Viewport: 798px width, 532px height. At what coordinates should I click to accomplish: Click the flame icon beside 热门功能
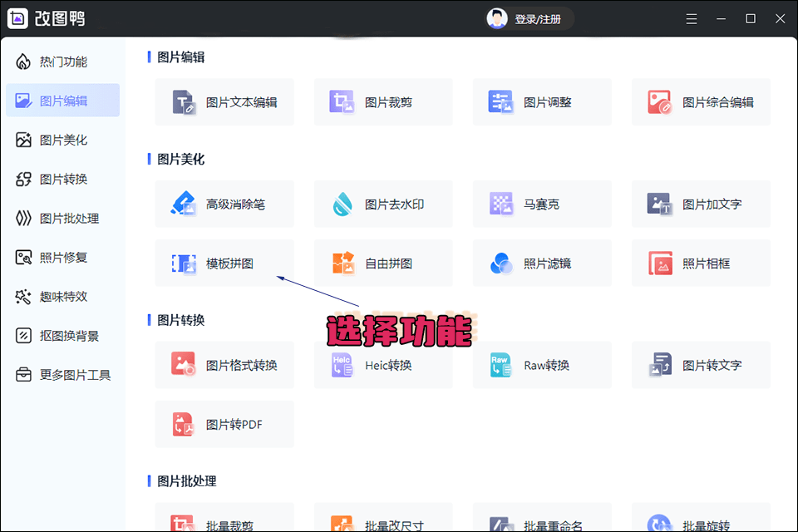[x=23, y=62]
